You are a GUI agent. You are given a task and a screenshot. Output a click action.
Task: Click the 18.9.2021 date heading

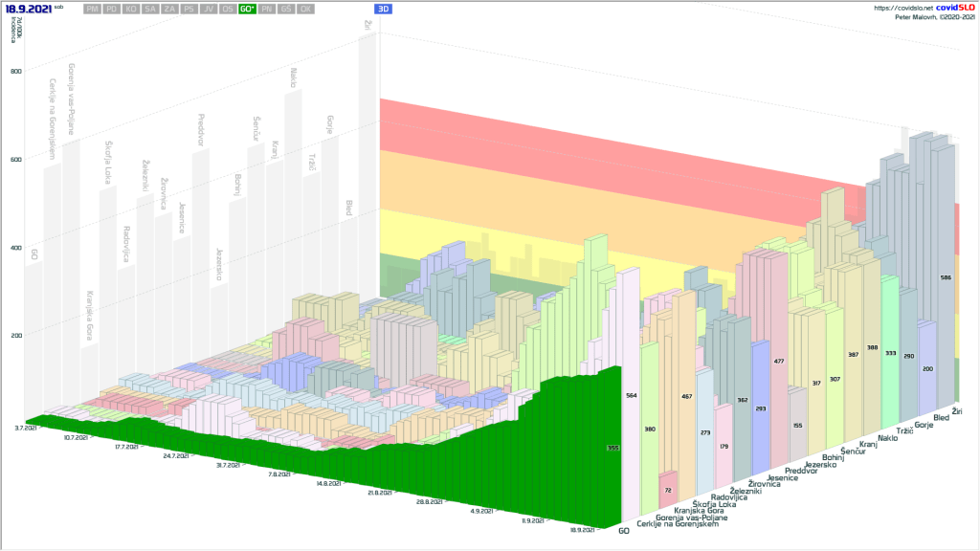(29, 9)
